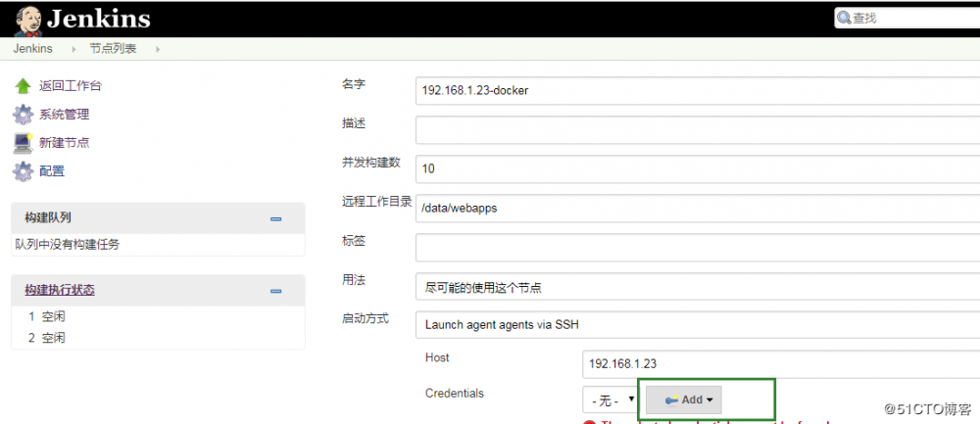The height and width of the screenshot is (424, 980).
Task: Open the 启动方式 dropdown
Action: (698, 325)
